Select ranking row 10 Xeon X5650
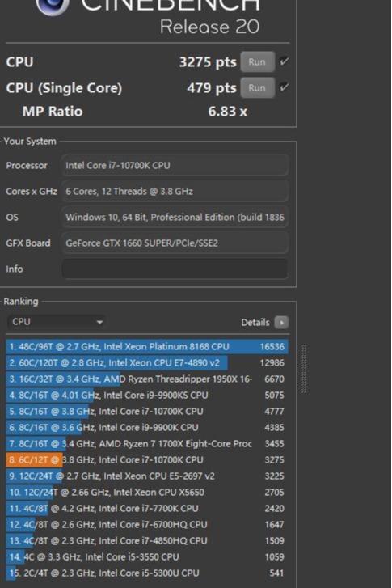392x588 pixels. click(x=147, y=492)
